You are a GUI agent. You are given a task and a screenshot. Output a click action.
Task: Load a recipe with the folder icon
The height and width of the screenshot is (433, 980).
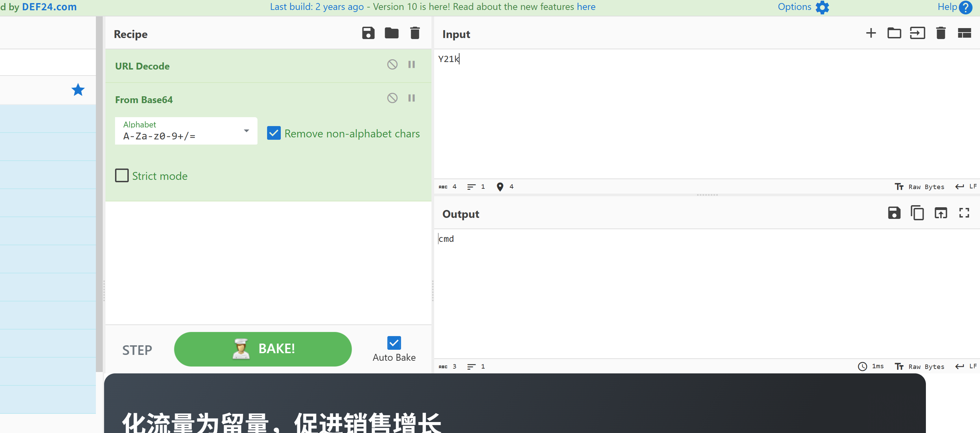point(391,33)
